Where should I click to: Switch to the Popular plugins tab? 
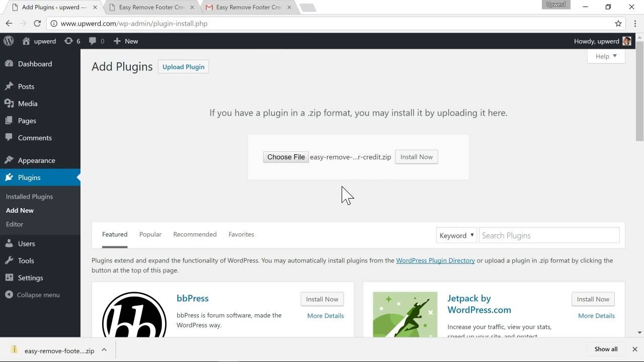(x=150, y=234)
